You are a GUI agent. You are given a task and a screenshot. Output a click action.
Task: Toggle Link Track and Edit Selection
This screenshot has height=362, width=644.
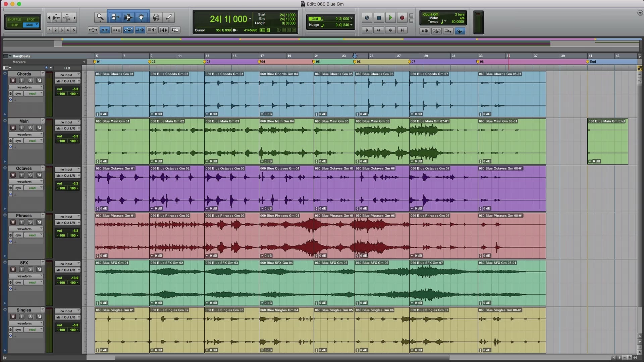152,30
